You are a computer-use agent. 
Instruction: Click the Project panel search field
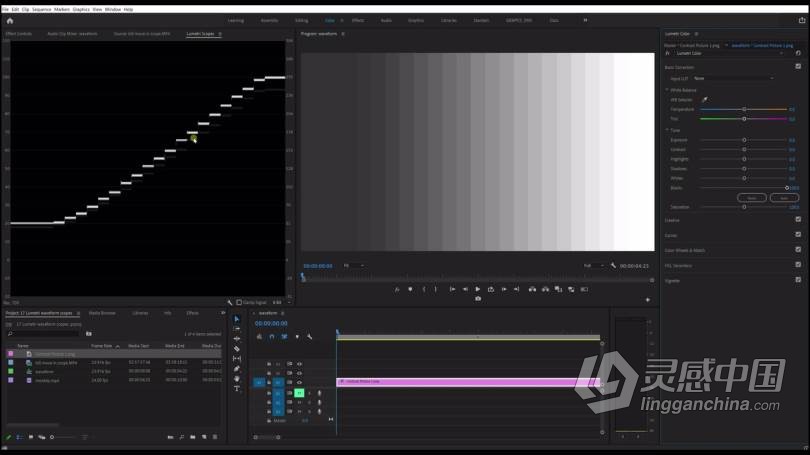coord(43,334)
